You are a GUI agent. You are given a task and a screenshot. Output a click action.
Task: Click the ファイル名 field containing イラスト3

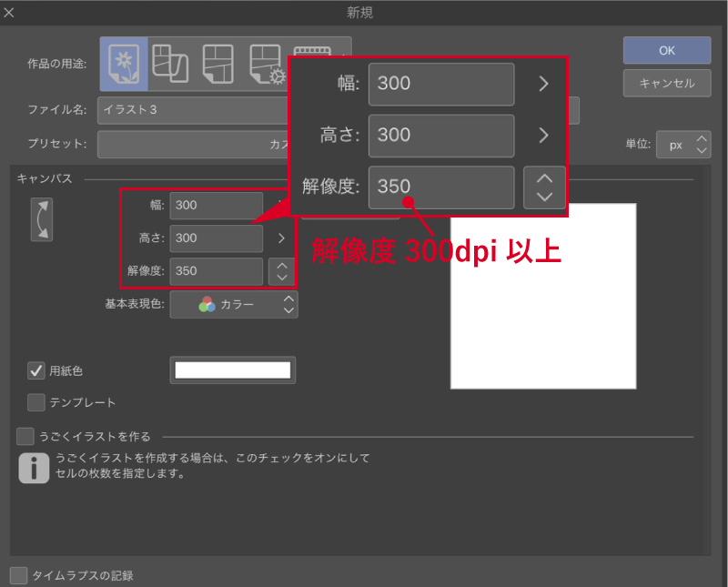point(191,110)
